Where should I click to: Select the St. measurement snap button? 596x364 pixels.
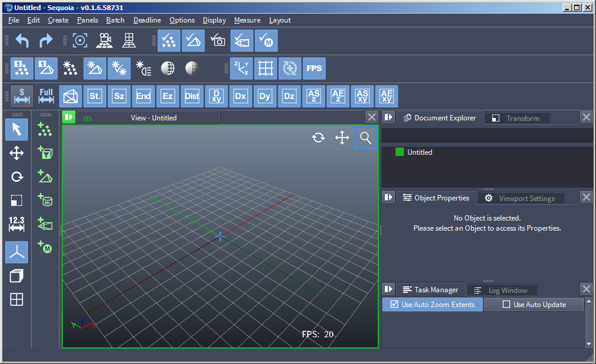tap(95, 96)
